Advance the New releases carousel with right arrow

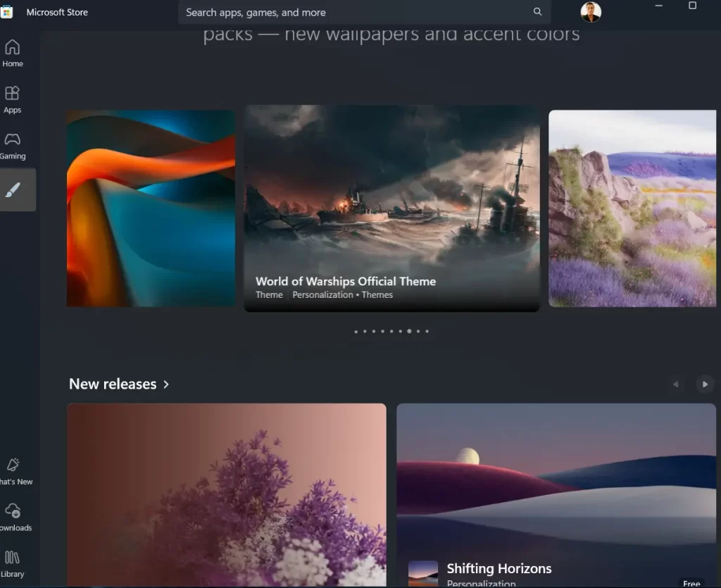[x=705, y=384]
